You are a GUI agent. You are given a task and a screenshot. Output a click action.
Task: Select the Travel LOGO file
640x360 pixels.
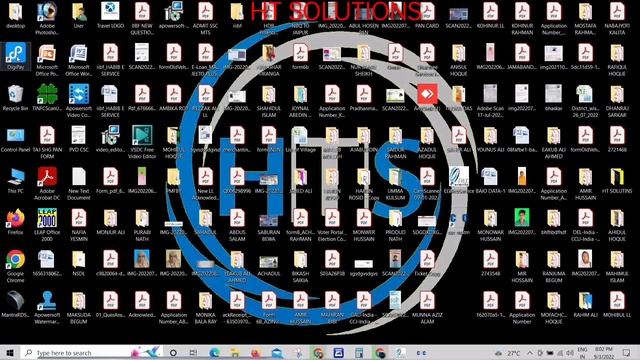click(110, 16)
